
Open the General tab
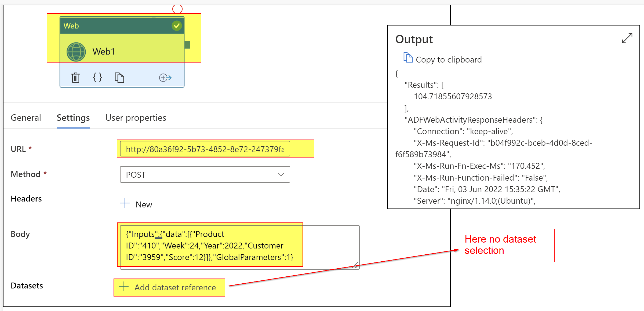click(x=26, y=118)
